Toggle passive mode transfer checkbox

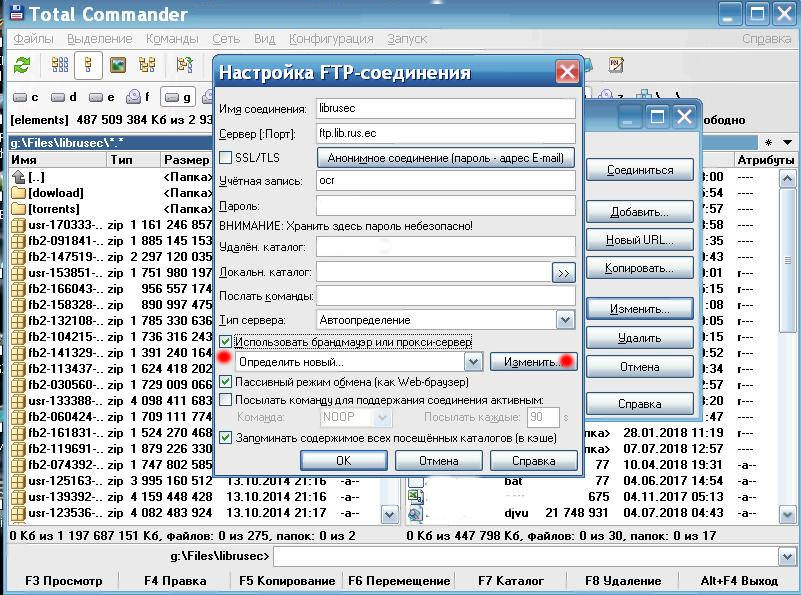click(226, 382)
